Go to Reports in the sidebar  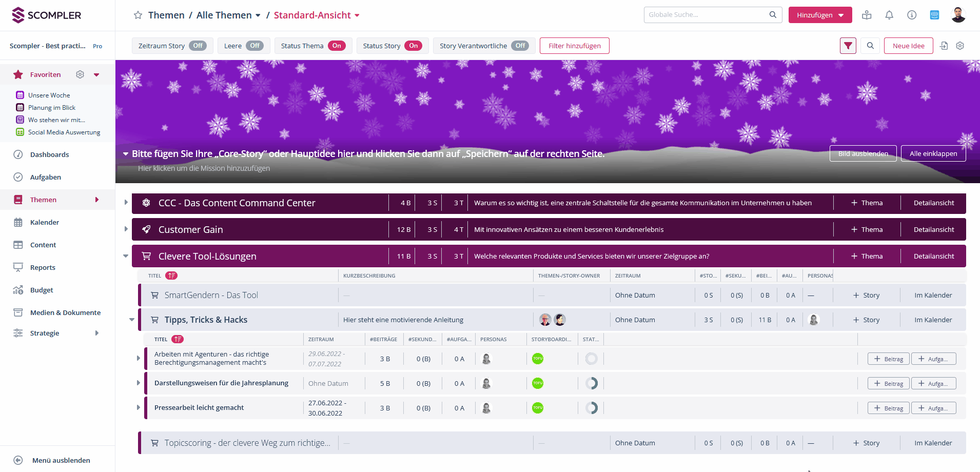(43, 267)
